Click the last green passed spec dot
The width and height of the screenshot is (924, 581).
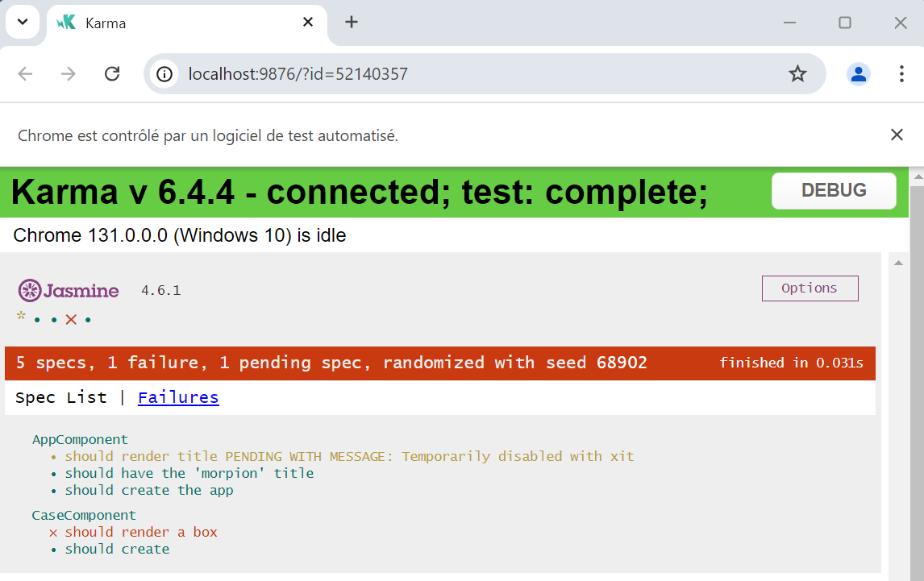[88, 320]
